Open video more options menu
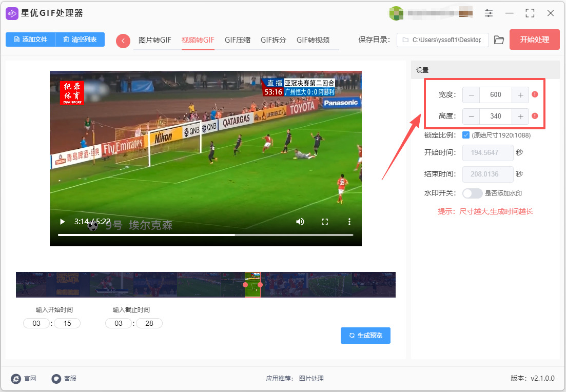The width and height of the screenshot is (566, 392). (349, 222)
